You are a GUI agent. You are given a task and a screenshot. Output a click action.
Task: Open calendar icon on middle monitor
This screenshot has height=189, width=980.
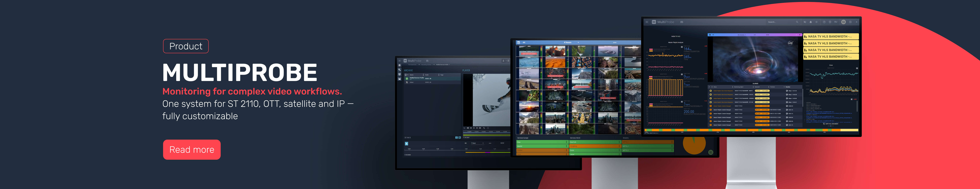[519, 43]
